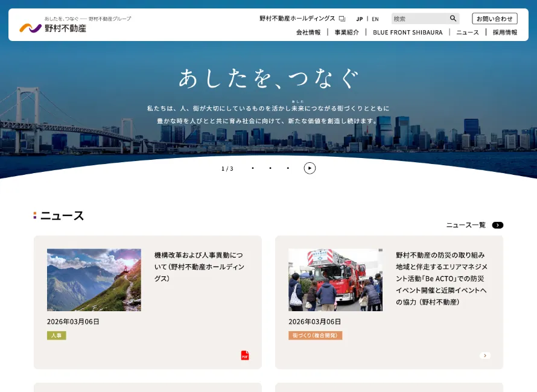Select the first slideshow dot indicator
The height and width of the screenshot is (392, 537).
pyautogui.click(x=253, y=168)
